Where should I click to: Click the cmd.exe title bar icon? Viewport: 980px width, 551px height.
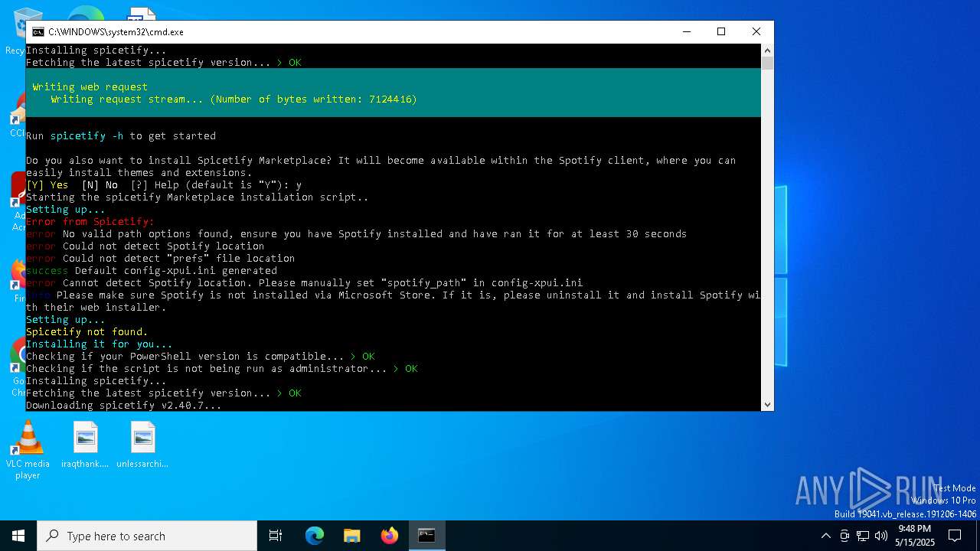point(38,32)
